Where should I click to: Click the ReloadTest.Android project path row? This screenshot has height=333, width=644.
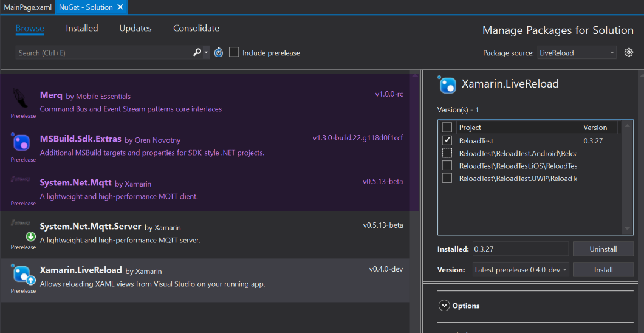518,153
